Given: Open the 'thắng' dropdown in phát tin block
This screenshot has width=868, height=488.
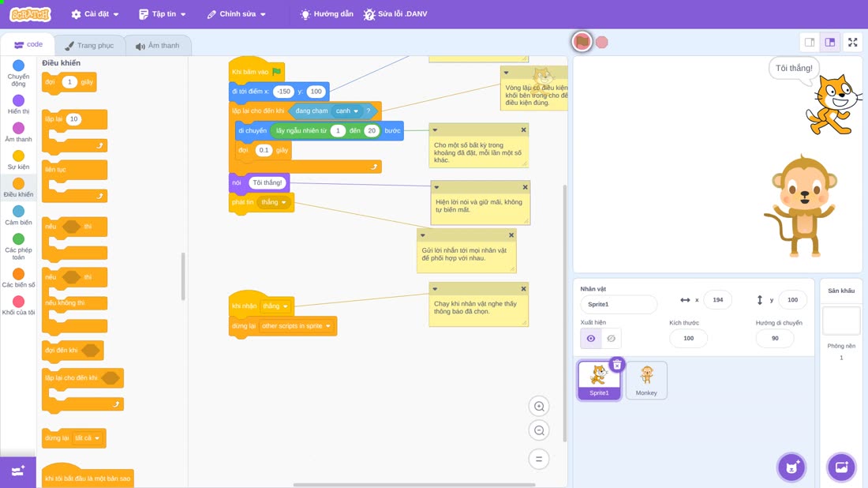Looking at the screenshot, I should (x=274, y=202).
